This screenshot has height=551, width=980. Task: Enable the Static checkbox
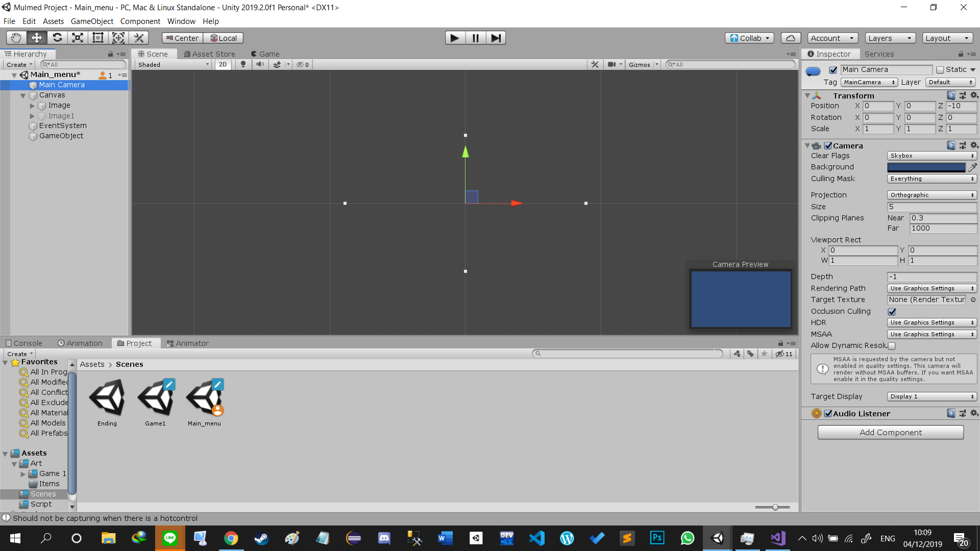pos(940,70)
